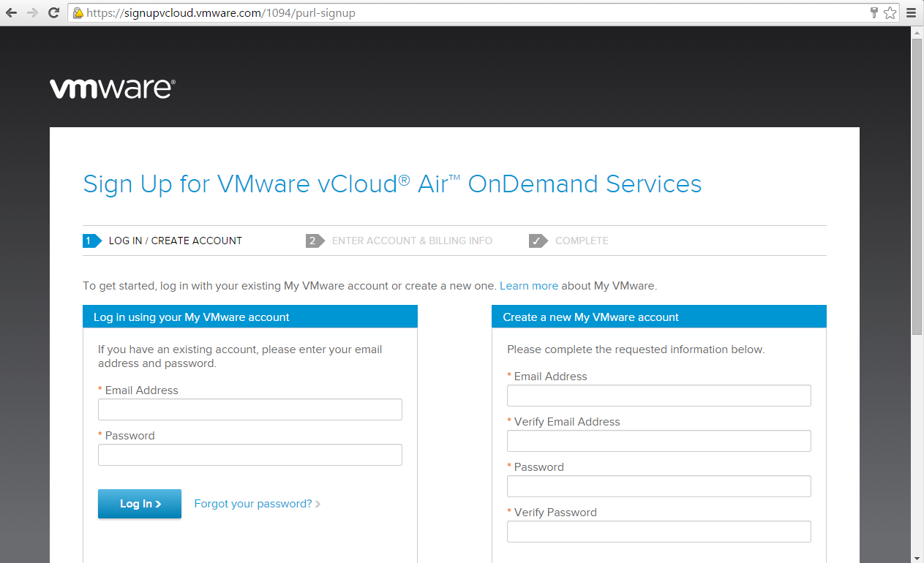
Task: Click the browser back arrow
Action: point(11,12)
